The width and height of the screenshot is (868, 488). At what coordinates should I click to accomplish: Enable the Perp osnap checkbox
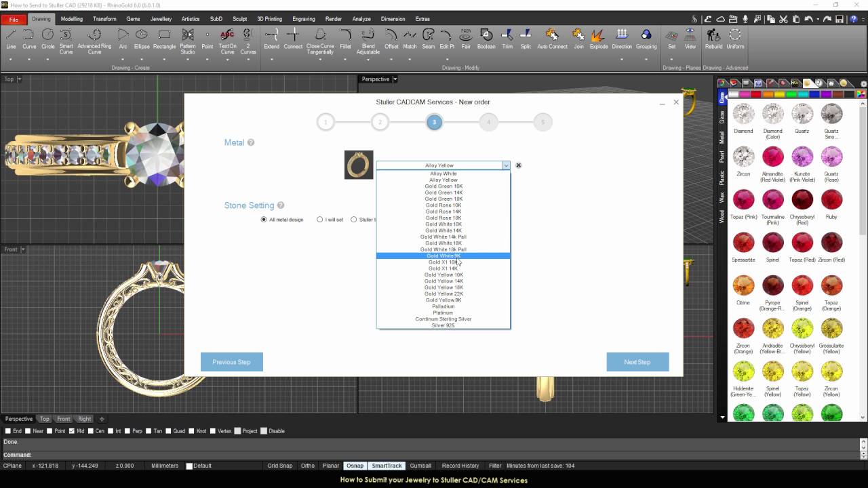click(x=128, y=431)
